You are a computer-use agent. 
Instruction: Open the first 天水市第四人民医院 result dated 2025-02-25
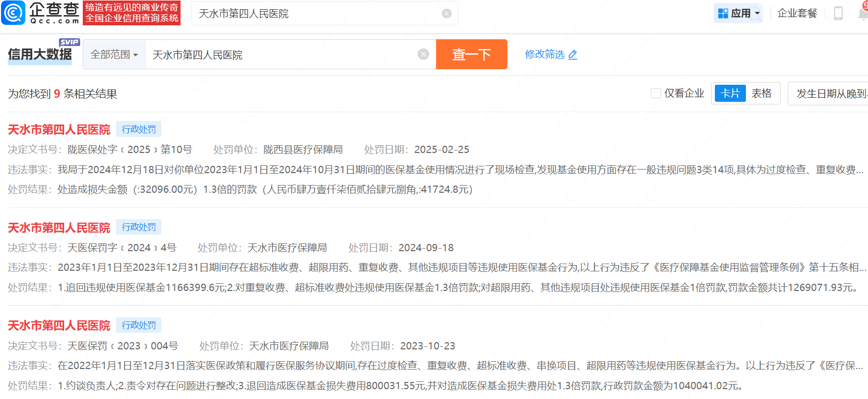[59, 129]
